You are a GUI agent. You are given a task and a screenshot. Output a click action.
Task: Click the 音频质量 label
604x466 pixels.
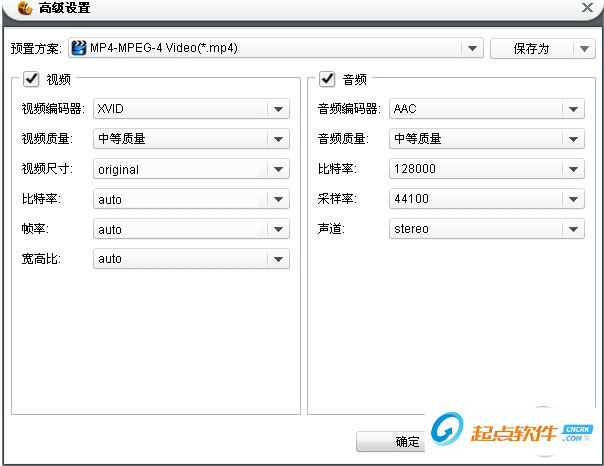tap(343, 139)
